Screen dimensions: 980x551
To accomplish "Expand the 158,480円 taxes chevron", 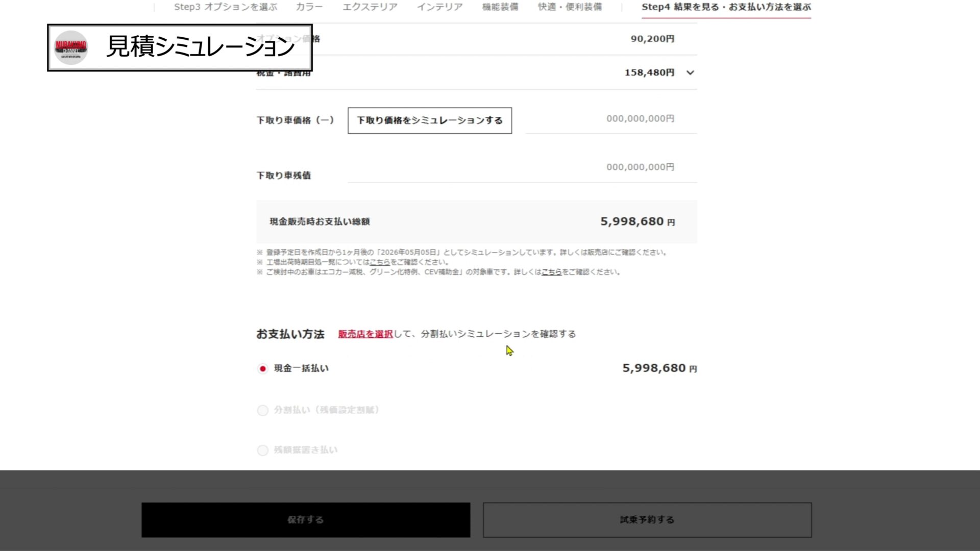I will (690, 72).
